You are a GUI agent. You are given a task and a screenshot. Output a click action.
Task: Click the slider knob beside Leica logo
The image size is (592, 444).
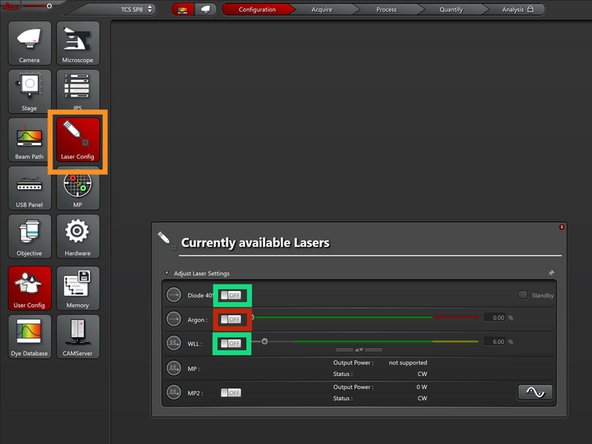point(49,6)
